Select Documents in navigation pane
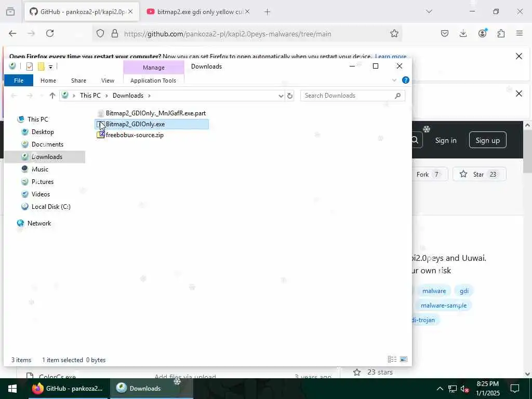This screenshot has width=532, height=399. pyautogui.click(x=47, y=144)
